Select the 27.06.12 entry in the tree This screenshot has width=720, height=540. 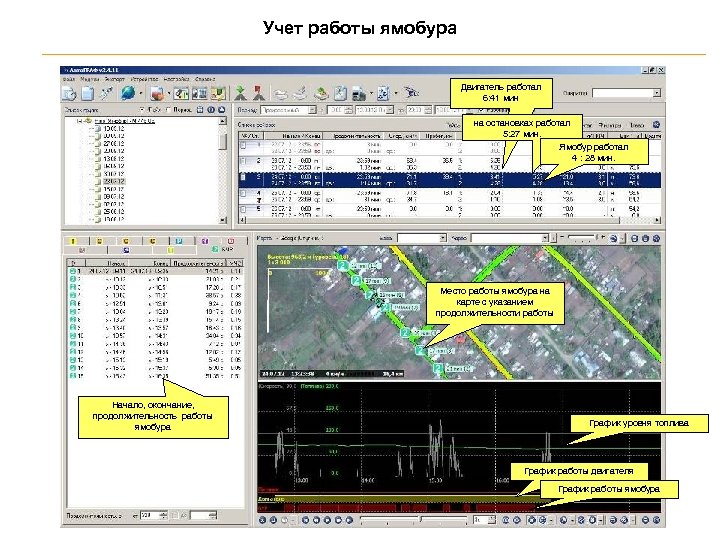113,144
